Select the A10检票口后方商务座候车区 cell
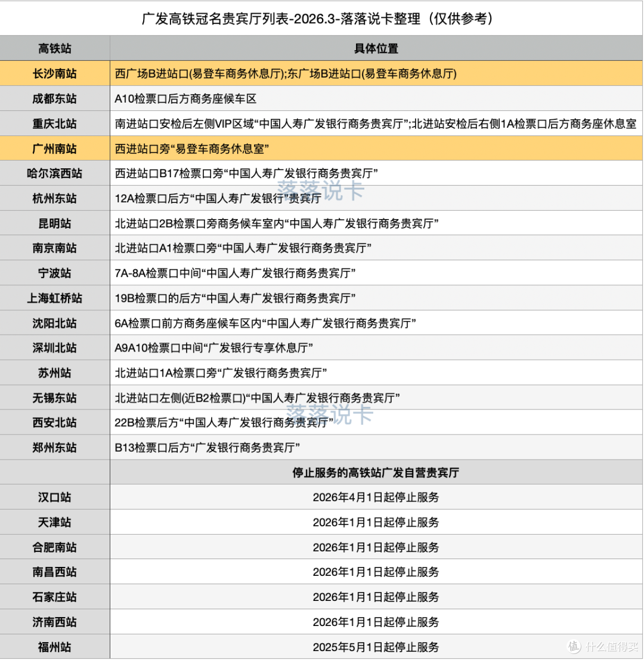 coord(376,99)
